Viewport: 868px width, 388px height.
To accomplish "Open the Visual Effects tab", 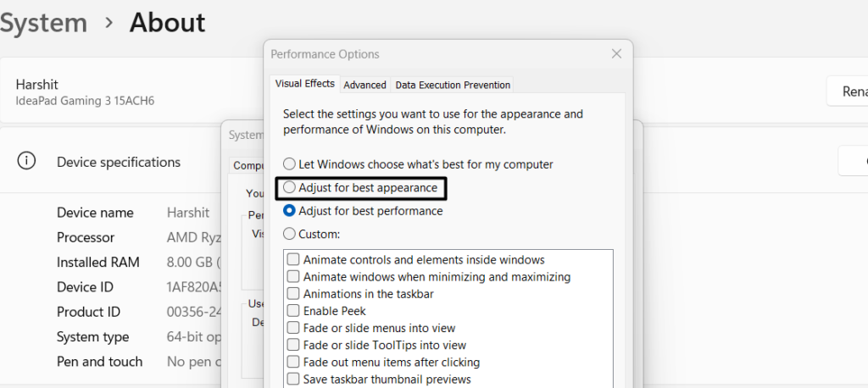I will (x=305, y=84).
